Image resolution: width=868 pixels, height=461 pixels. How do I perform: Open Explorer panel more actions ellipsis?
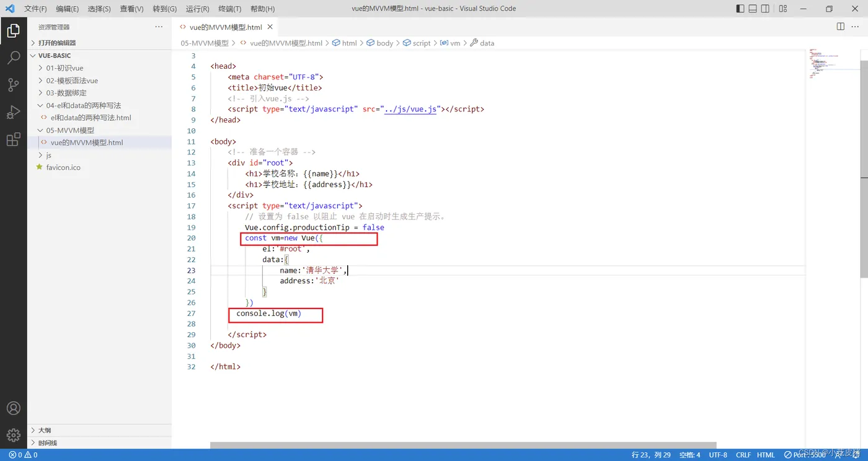[159, 27]
